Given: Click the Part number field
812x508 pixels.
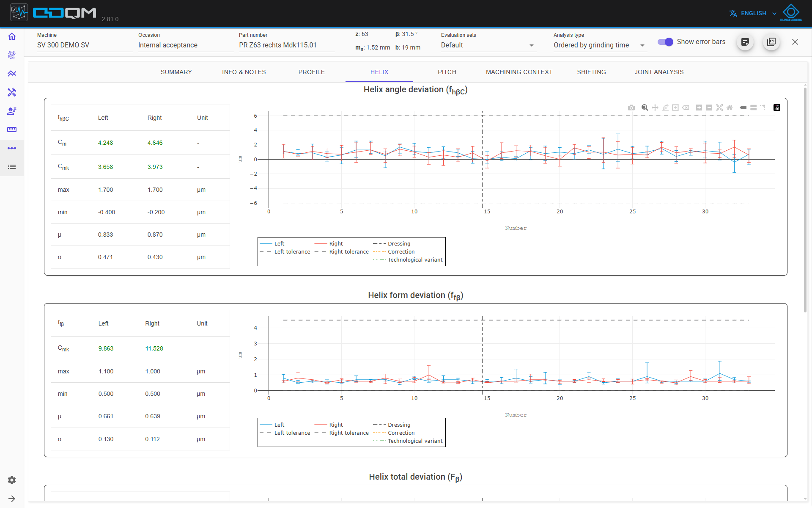Looking at the screenshot, I should point(287,45).
